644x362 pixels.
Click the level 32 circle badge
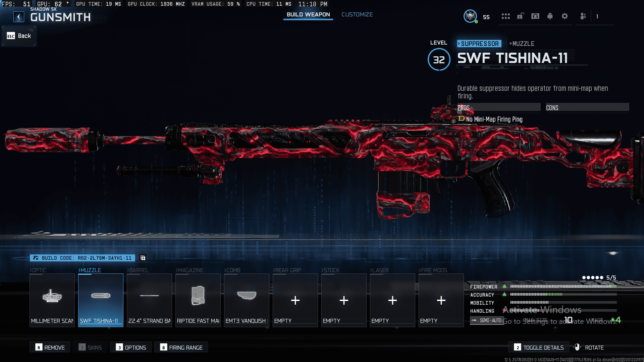tap(439, 60)
